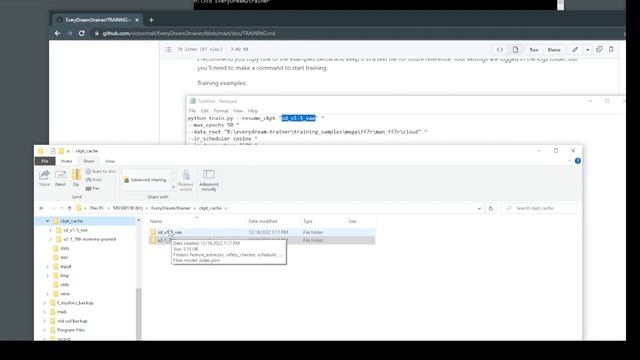Select sd_v1-5_vae in the folder tree
The height and width of the screenshot is (360, 640).
click(75, 230)
